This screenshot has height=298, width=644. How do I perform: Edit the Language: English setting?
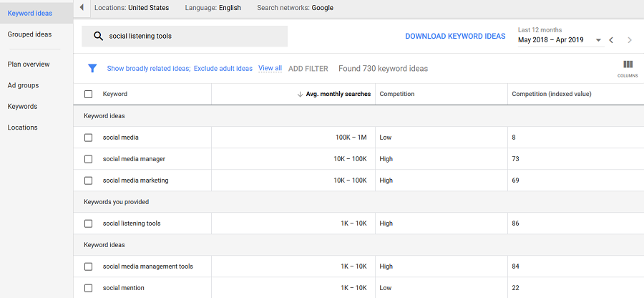213,8
